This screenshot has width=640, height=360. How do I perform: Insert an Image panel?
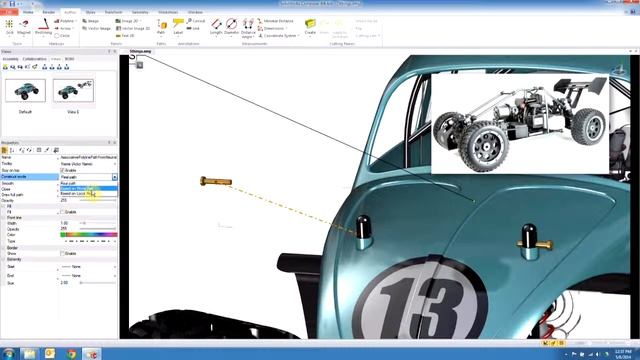(91, 21)
